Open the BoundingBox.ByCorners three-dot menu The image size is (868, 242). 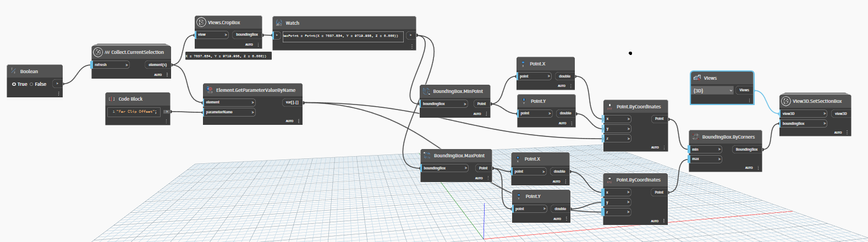tap(758, 167)
